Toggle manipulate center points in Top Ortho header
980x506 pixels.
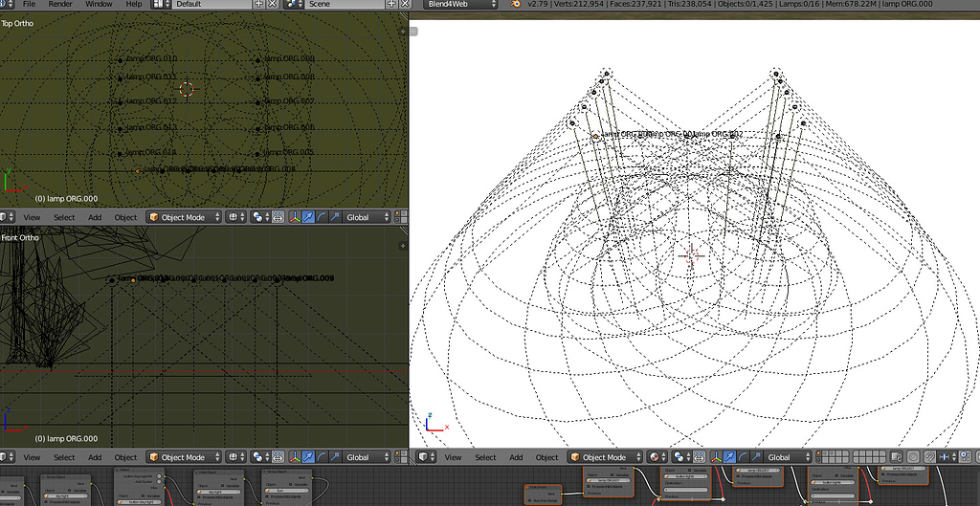click(x=278, y=217)
